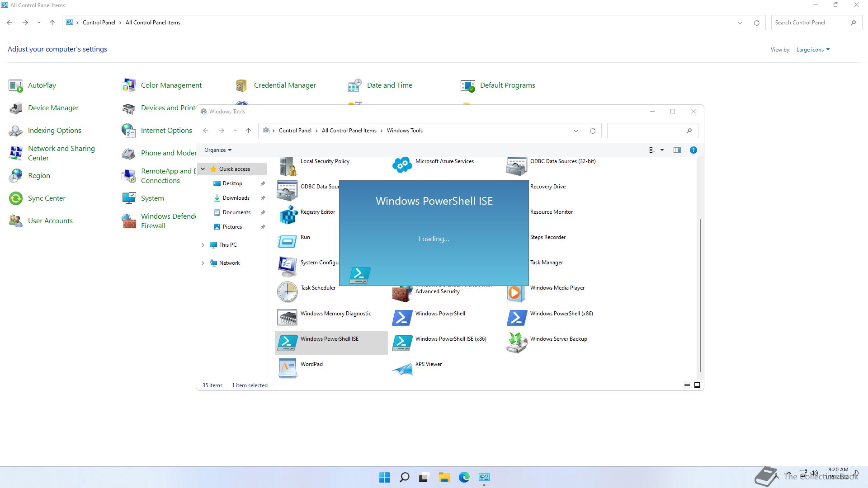Select Recovery Drive in Windows Tools

tap(547, 187)
